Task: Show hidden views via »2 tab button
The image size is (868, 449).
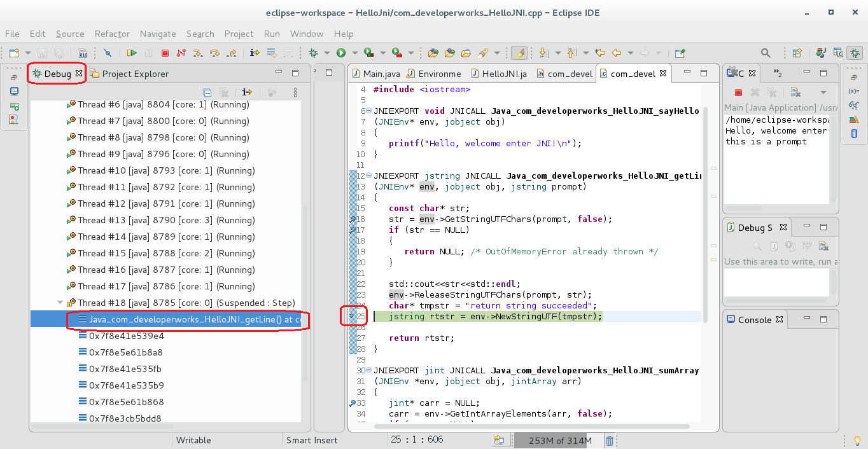Action: 778,73
